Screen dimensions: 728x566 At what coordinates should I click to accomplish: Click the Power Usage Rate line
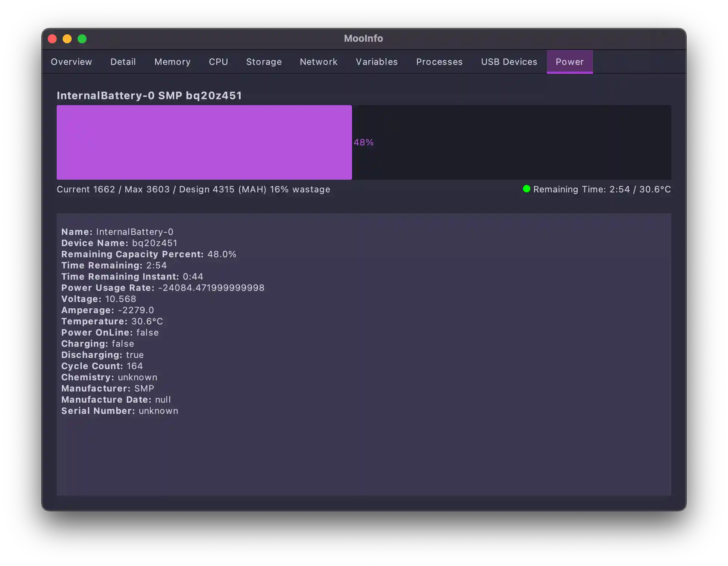(163, 288)
